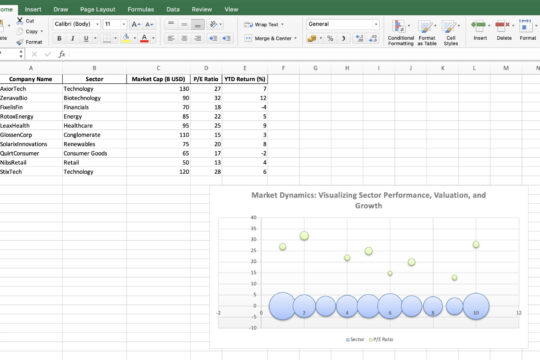Viewport: 540px width, 360px height.
Task: Decrease font size with small A button
Action: pyautogui.click(x=149, y=24)
